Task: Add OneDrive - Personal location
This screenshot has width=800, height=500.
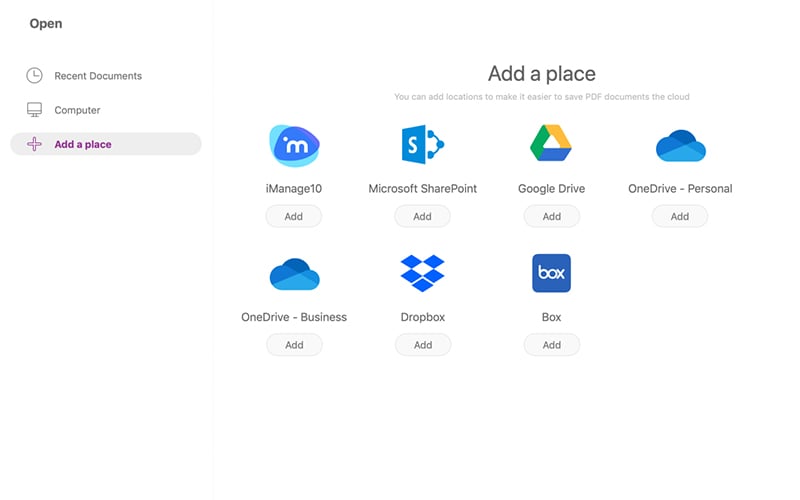Action: (x=680, y=216)
